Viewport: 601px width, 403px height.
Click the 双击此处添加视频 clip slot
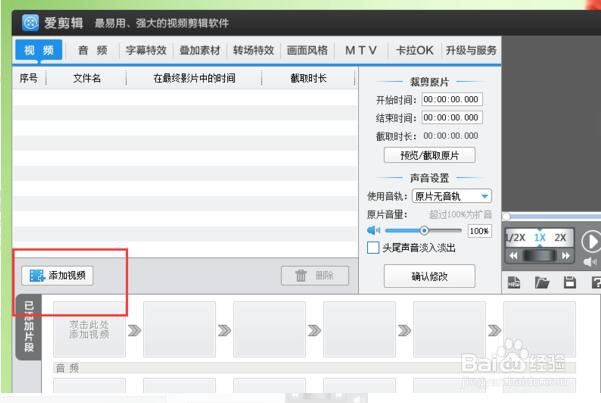89,329
